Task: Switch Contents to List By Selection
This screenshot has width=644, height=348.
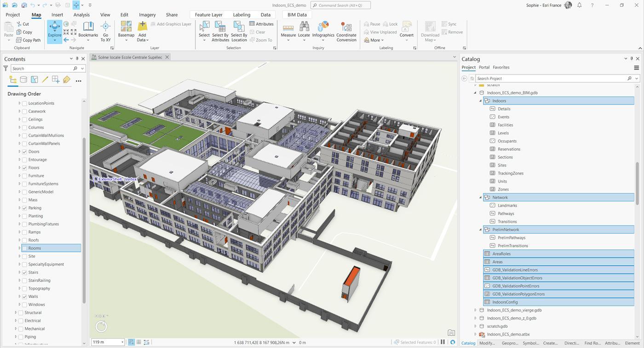Action: 34,80
